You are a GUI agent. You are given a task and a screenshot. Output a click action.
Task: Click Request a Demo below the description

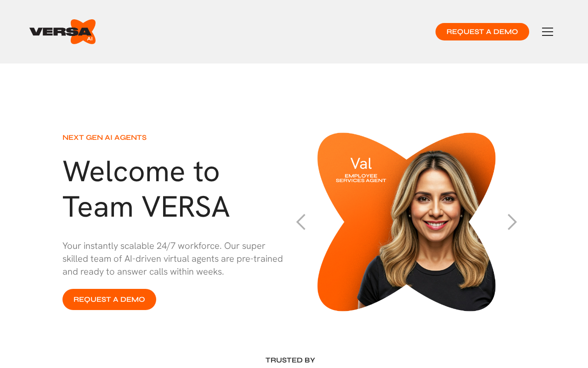pyautogui.click(x=109, y=299)
